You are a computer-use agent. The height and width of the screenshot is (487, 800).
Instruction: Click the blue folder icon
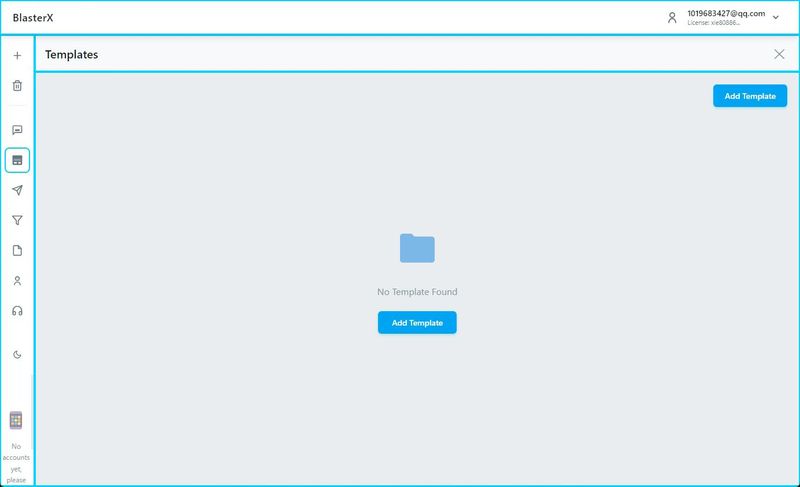417,248
